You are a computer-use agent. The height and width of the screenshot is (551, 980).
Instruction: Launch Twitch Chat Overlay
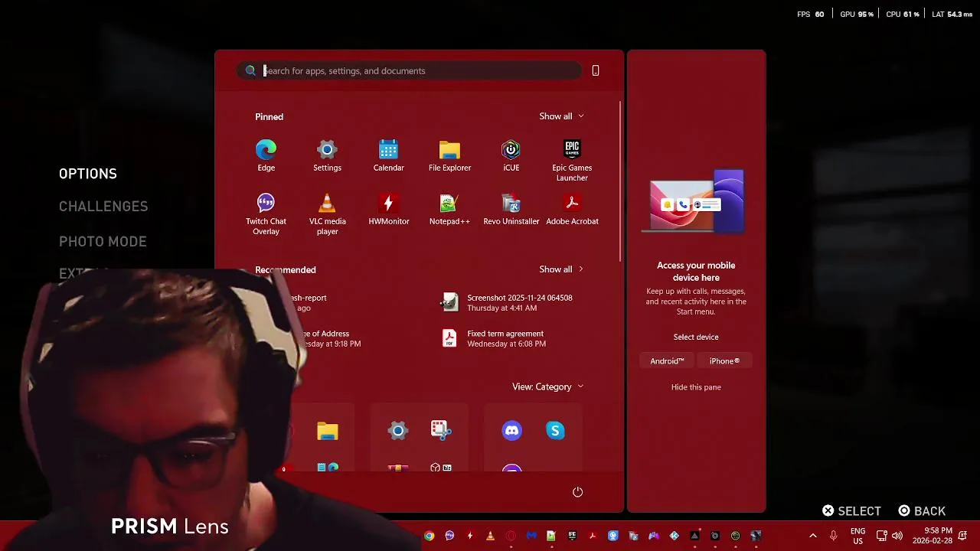click(266, 214)
